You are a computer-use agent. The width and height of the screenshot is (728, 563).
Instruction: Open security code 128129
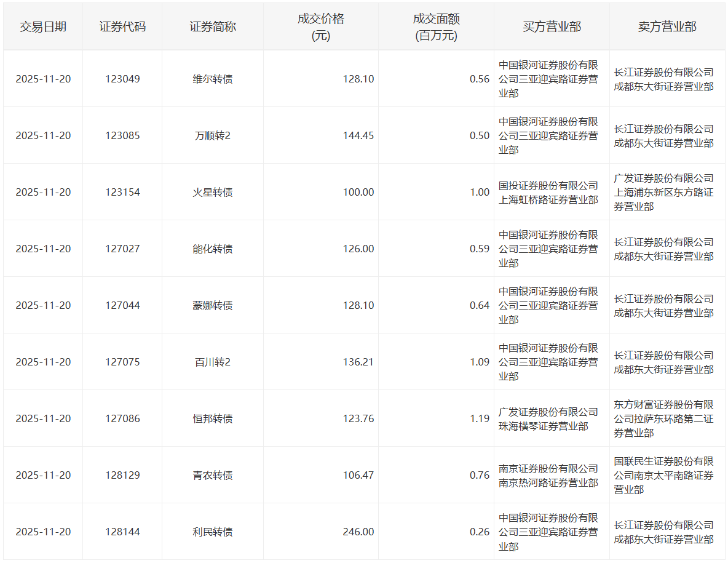tap(122, 476)
